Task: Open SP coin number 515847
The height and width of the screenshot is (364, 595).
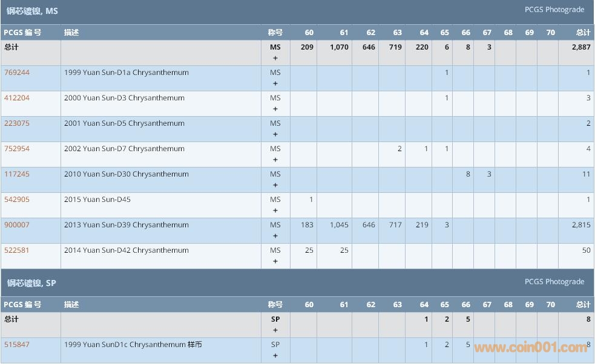Action: pos(17,345)
